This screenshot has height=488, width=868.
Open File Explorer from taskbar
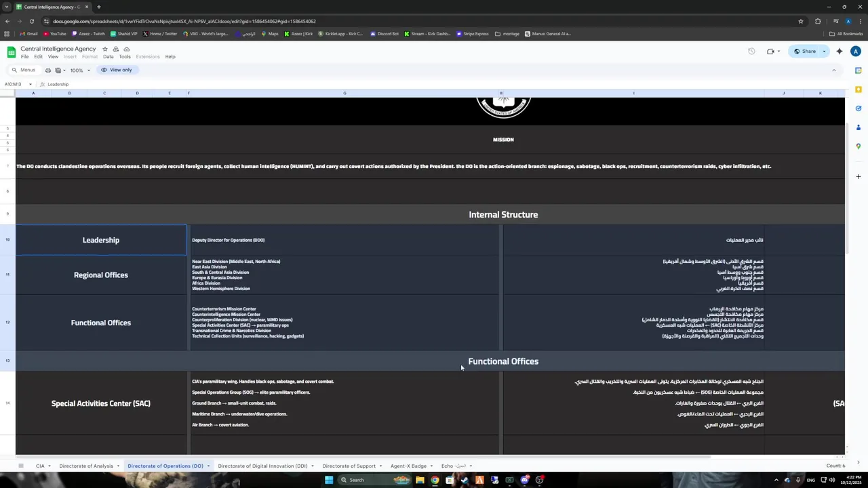[420, 480]
